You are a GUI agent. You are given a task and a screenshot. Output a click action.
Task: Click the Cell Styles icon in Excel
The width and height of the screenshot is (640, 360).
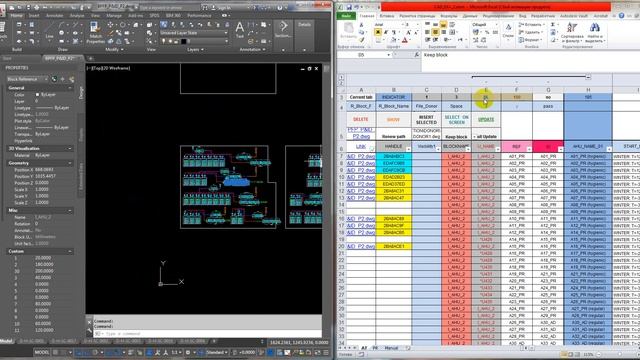(508, 28)
